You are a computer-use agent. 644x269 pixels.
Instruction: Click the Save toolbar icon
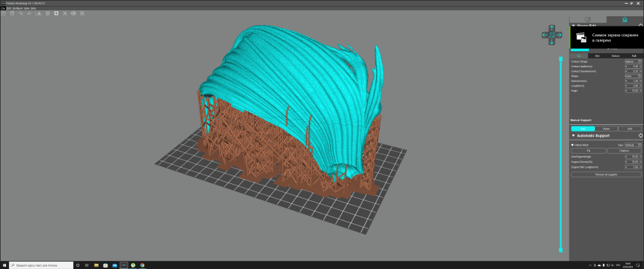[13, 13]
